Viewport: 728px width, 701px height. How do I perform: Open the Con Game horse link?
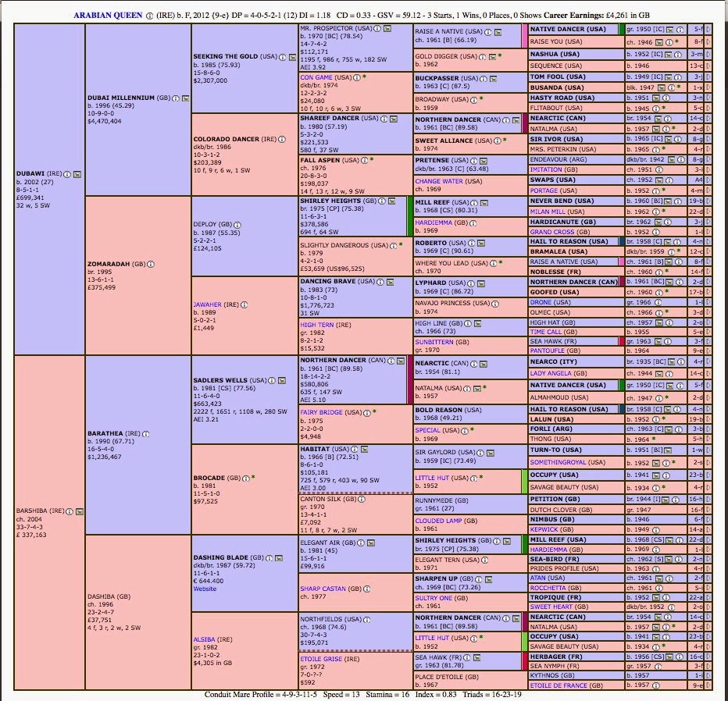coord(316,77)
